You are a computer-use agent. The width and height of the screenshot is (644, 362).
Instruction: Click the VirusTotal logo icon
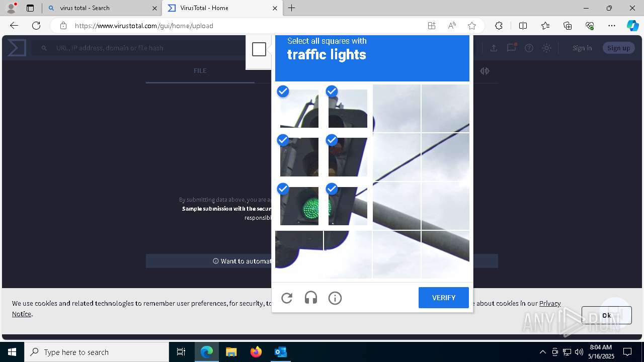pyautogui.click(x=17, y=48)
